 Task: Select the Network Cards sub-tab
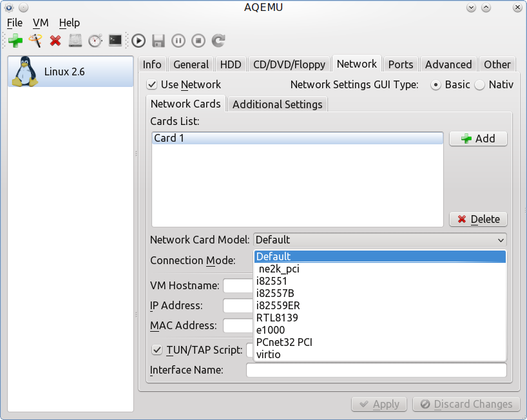pyautogui.click(x=186, y=104)
